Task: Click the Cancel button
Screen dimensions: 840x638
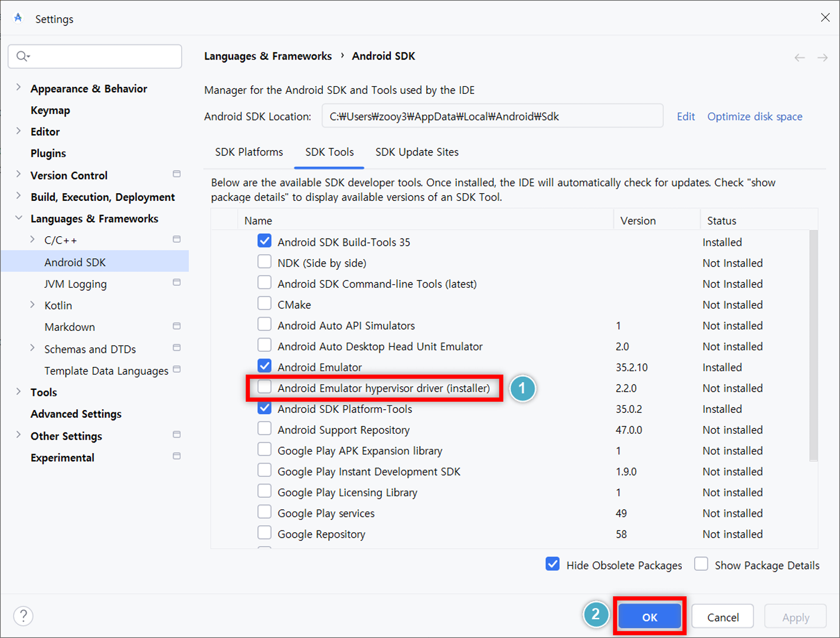Action: click(723, 617)
